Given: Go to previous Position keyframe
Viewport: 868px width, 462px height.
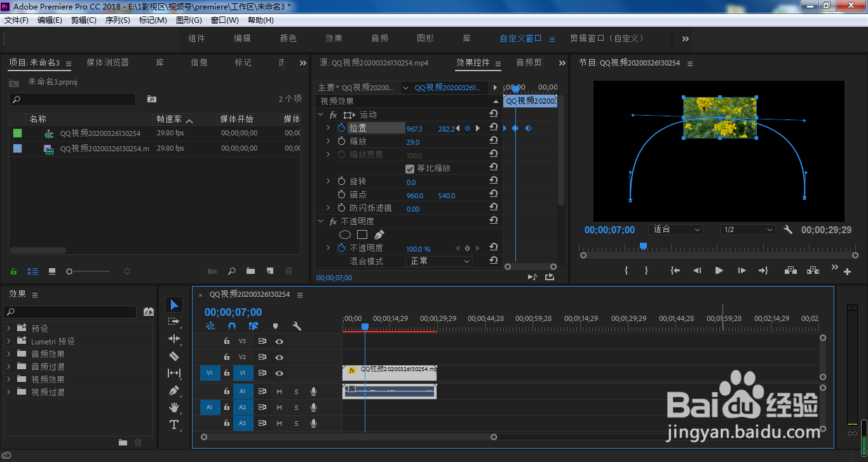Looking at the screenshot, I should pos(458,128).
